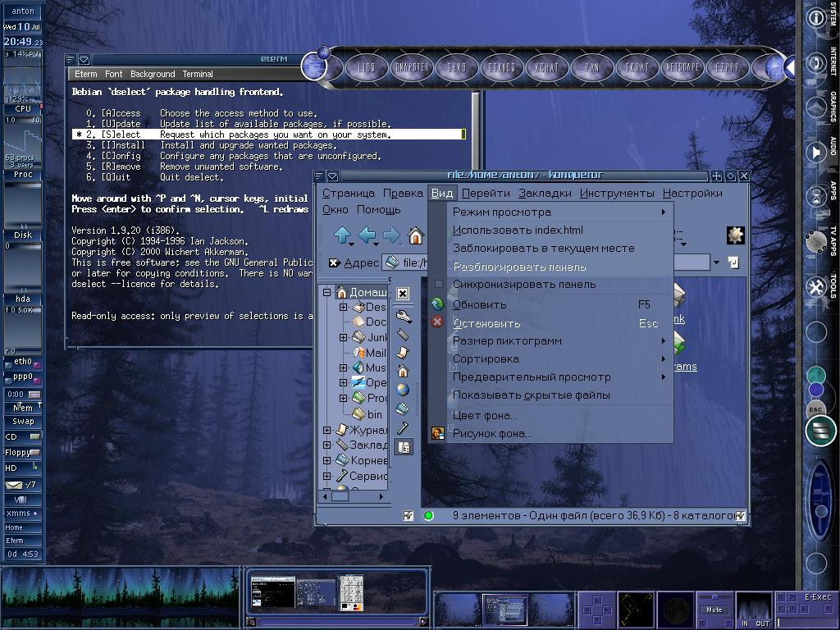Click the sidebar horizontal scrollbar thumb

click(340, 495)
